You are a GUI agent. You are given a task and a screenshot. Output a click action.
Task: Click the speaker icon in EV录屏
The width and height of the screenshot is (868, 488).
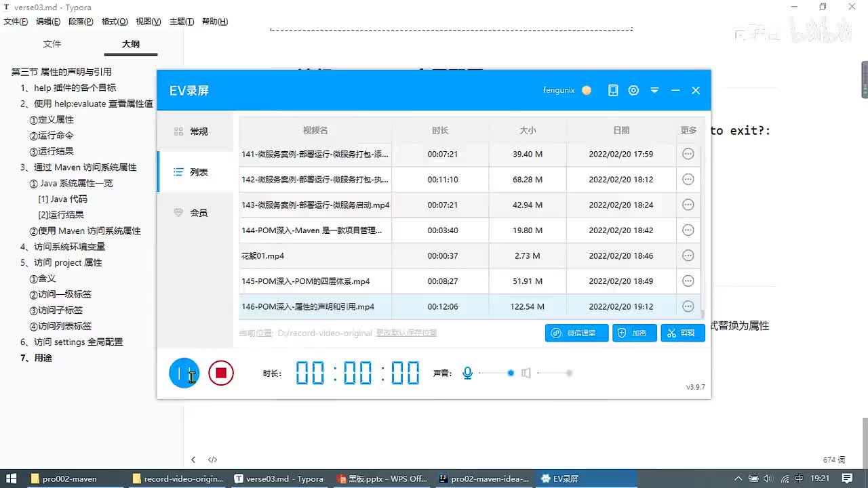click(526, 373)
